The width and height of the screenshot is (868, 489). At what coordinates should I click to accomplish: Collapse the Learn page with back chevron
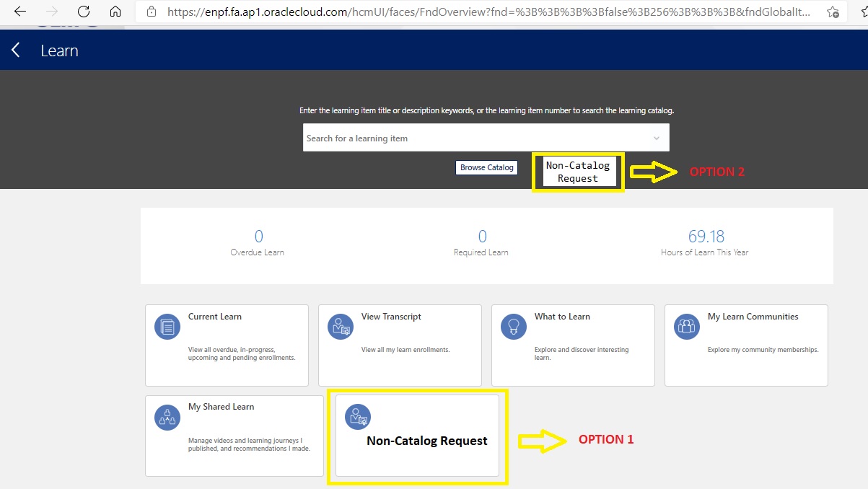click(15, 50)
